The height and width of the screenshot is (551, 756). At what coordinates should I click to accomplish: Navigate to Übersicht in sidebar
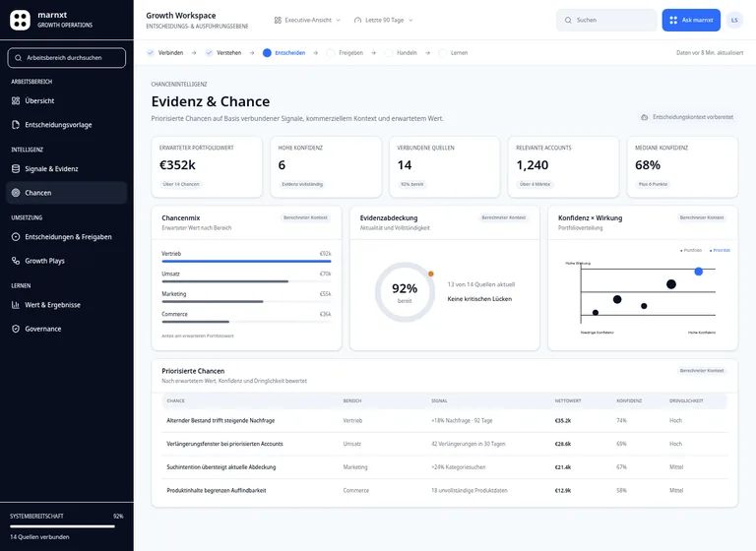(x=67, y=100)
